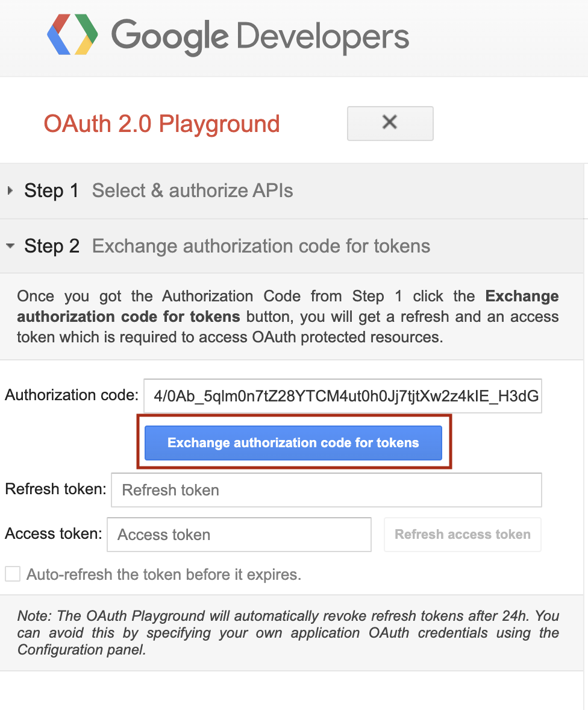Select the 'Exchange authorization code for tokens' header
This screenshot has width=588, height=710.
pyautogui.click(x=261, y=247)
